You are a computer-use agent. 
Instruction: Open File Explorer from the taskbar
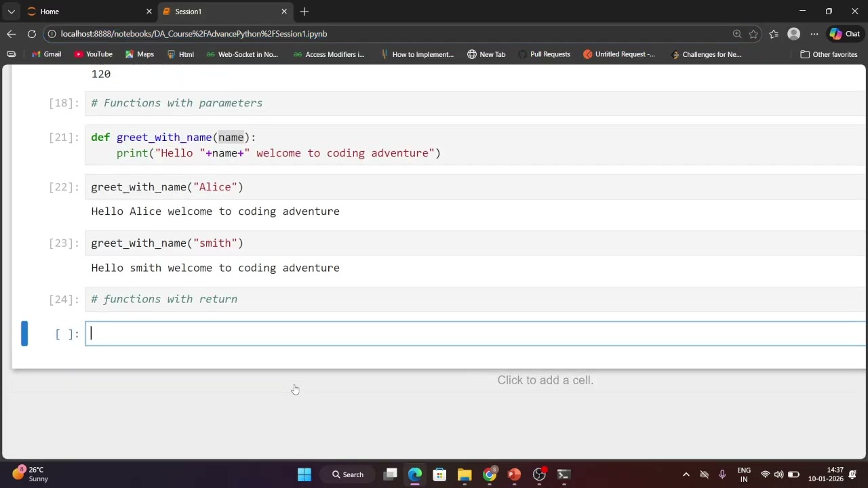coord(465,474)
